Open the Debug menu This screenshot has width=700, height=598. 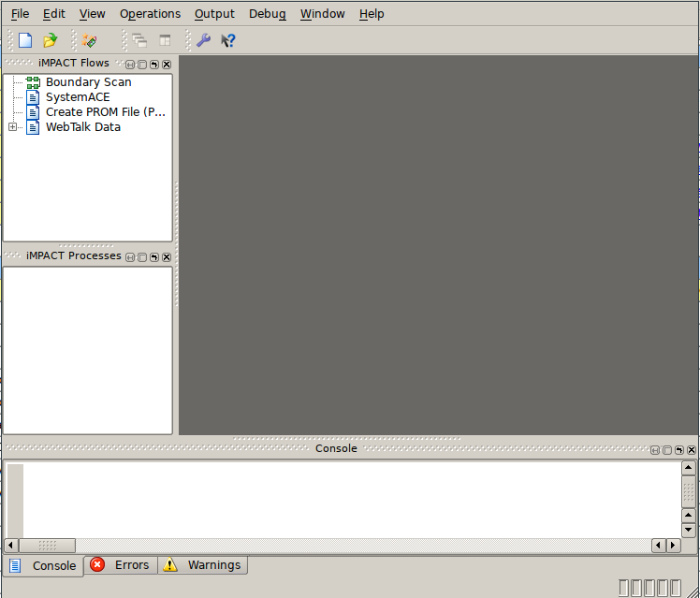tap(268, 14)
